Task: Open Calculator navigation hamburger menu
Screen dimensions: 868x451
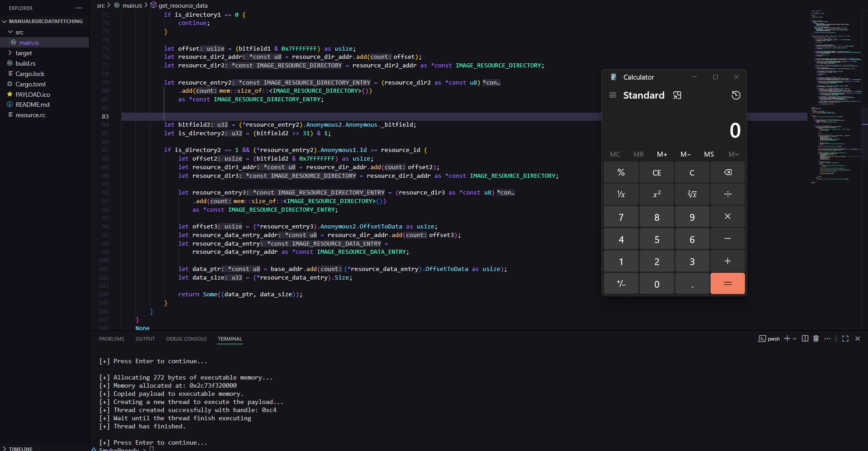Action: [613, 95]
